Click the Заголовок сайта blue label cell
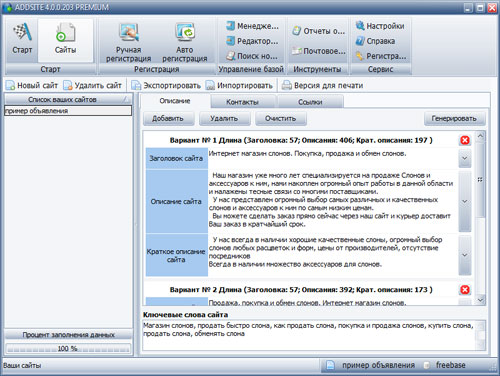The height and width of the screenshot is (376, 500). [177, 158]
